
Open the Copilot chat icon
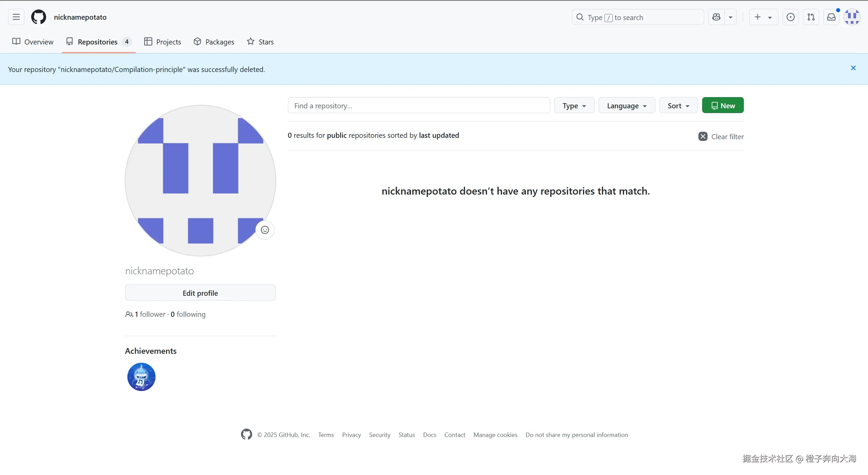pyautogui.click(x=716, y=17)
